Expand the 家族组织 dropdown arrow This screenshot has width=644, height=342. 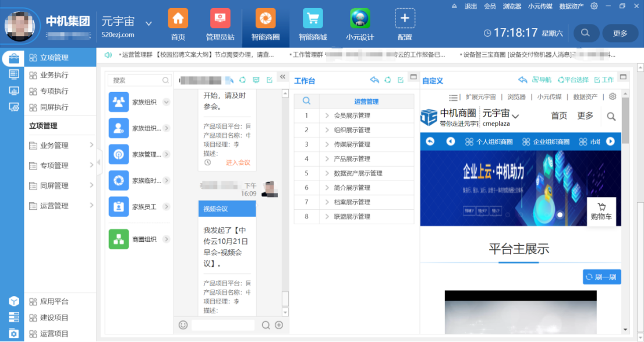166,102
